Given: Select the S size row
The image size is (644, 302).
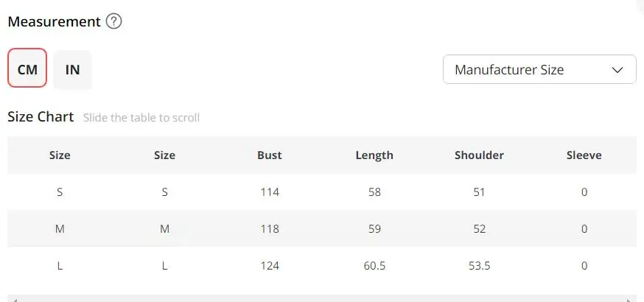Looking at the screenshot, I should (x=322, y=192).
